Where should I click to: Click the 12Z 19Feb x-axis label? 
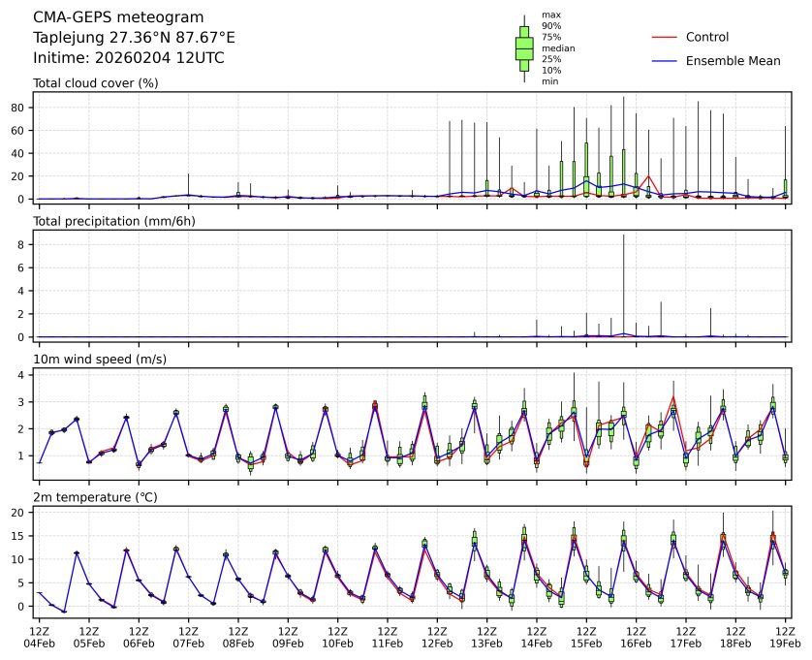[786, 636]
